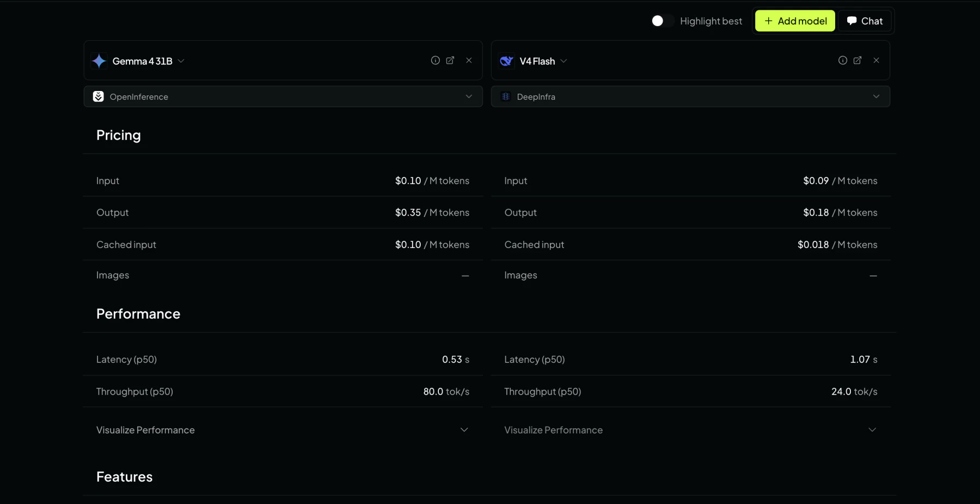Viewport: 980px width, 504px height.
Task: Click the 1.07 s latency value
Action: pos(863,360)
